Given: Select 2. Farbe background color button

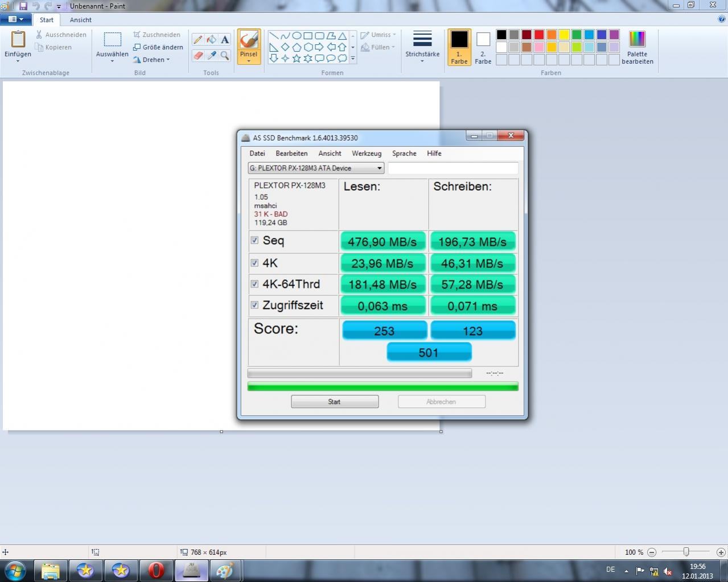Looking at the screenshot, I should 483,47.
